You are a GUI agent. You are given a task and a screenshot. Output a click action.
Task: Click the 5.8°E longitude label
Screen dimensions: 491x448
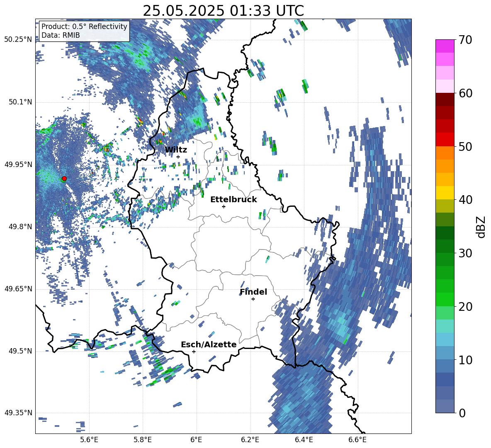point(143,440)
